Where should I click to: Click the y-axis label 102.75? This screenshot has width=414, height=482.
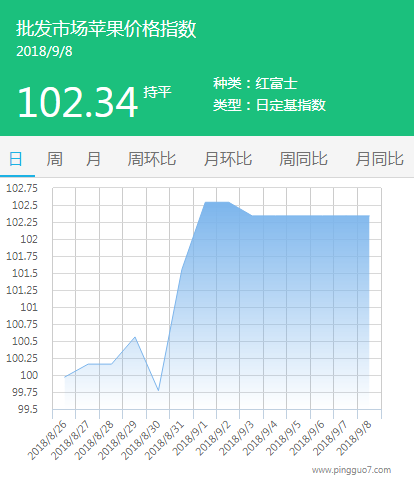coord(22,188)
